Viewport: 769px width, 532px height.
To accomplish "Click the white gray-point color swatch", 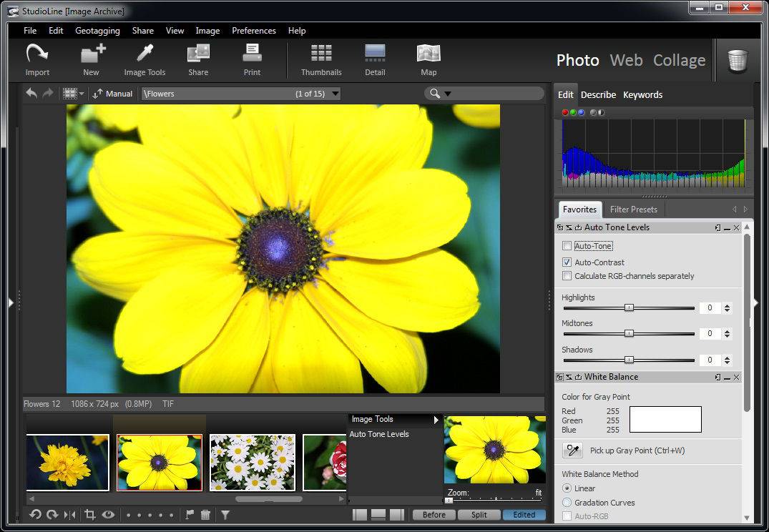I will (665, 419).
